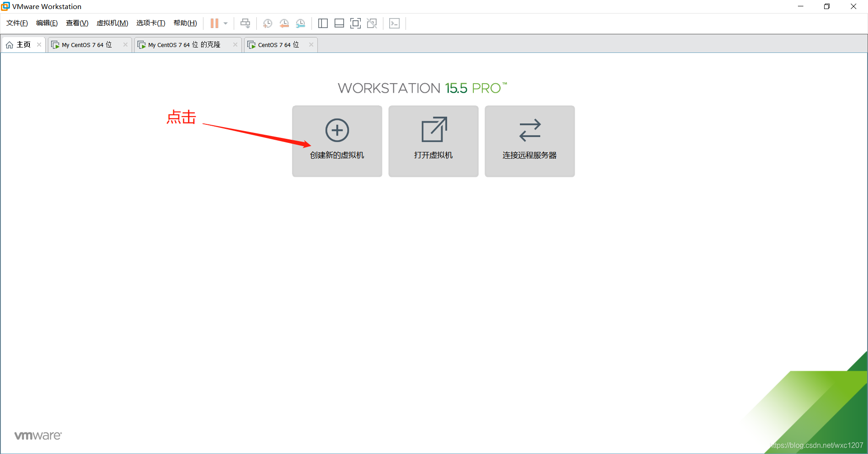Close the CentOS 7 64 位 tab

[x=311, y=44]
